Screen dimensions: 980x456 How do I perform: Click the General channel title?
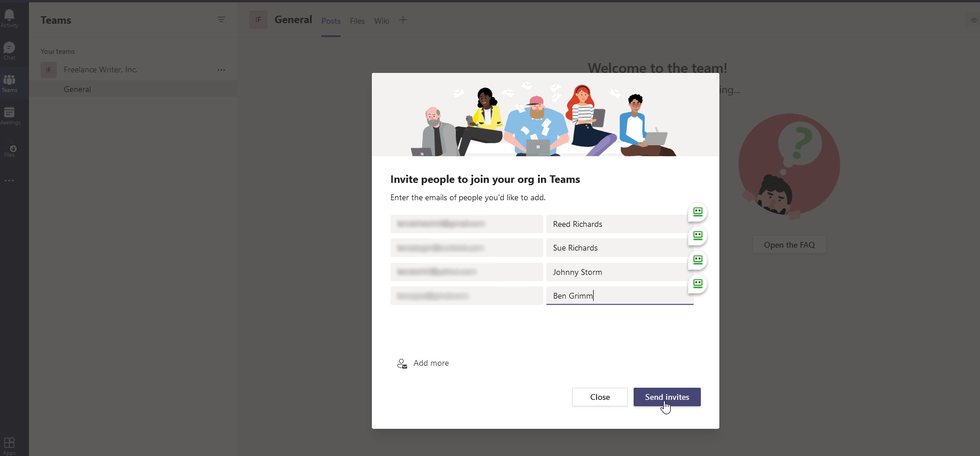pos(293,20)
